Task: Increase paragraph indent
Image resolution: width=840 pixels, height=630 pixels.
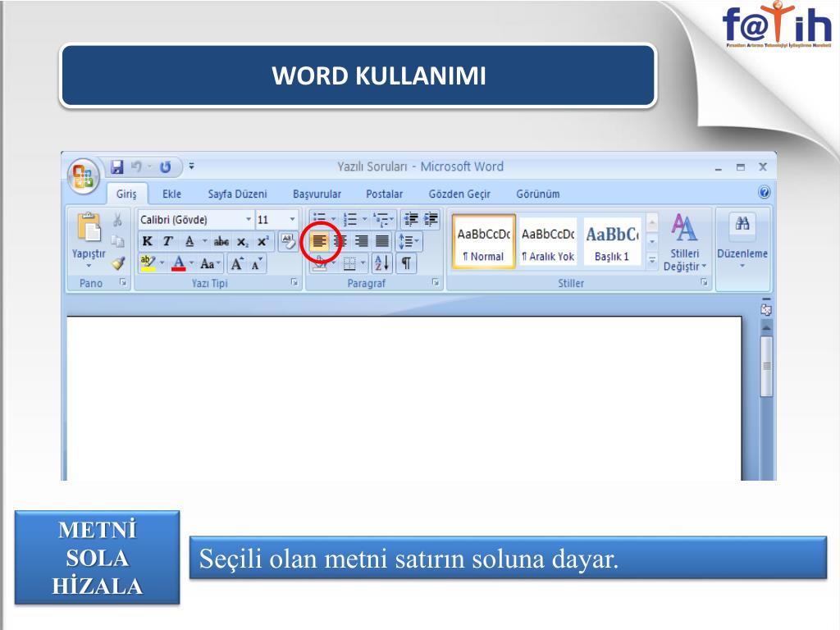Action: (431, 218)
